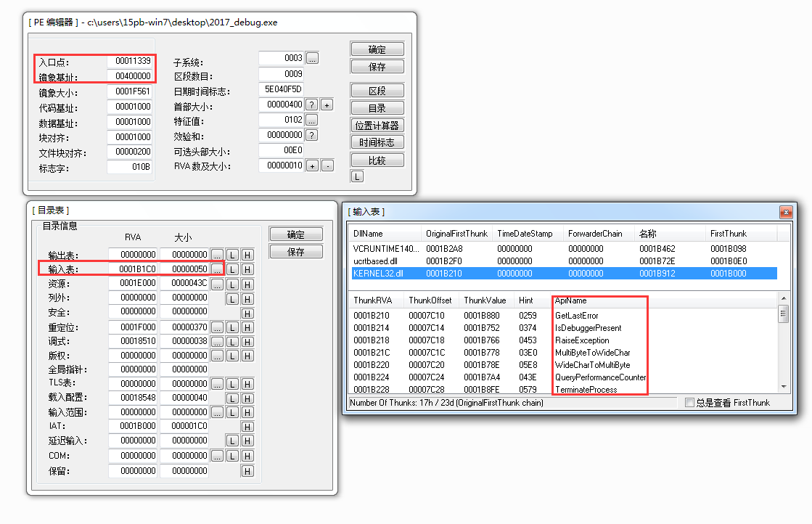Click the H button in the 输入表 row
The image size is (812, 524).
(247, 270)
